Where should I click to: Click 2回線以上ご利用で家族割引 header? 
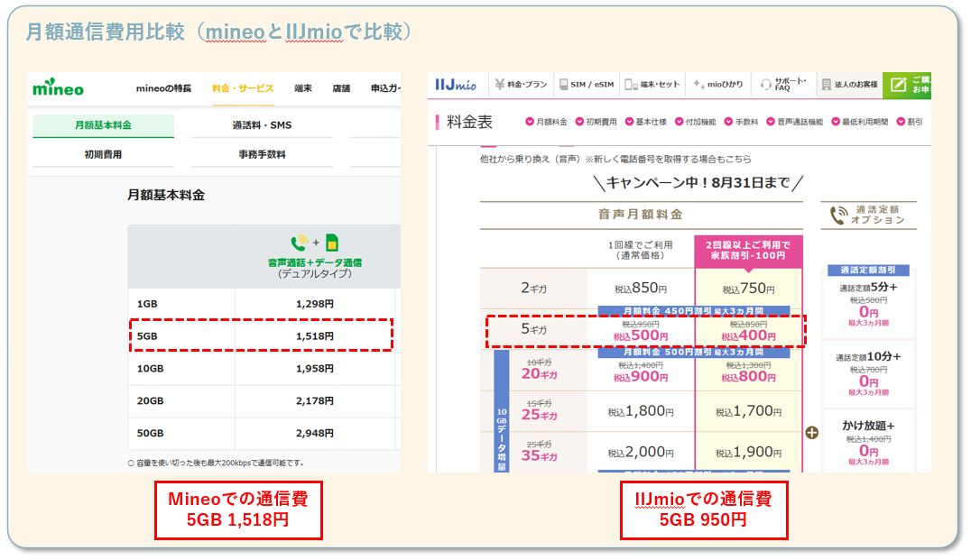(x=748, y=251)
